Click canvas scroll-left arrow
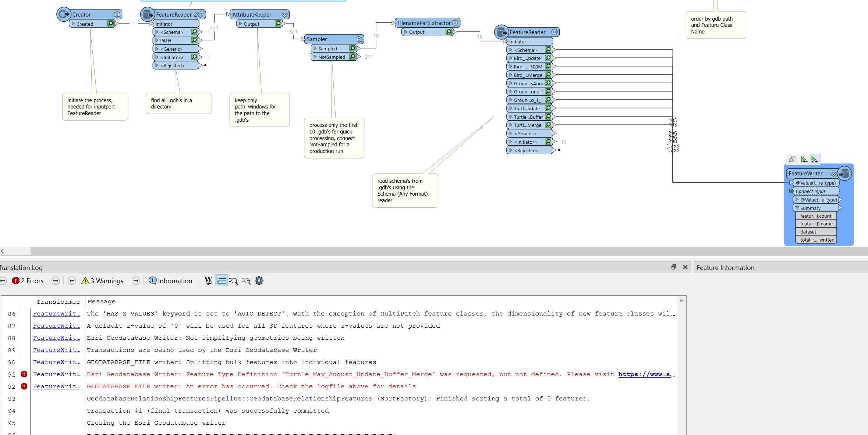Image resolution: width=868 pixels, height=435 pixels. pyautogui.click(x=2, y=251)
